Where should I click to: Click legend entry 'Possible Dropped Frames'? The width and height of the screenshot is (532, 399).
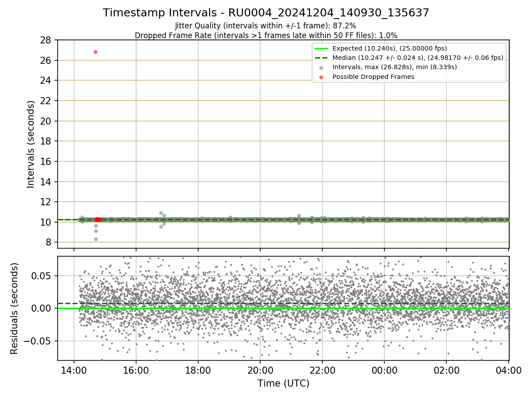click(373, 76)
